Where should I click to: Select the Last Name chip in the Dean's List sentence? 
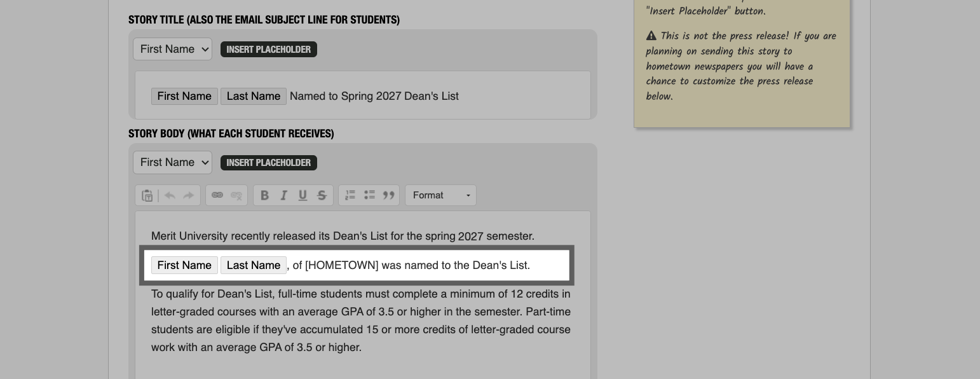253,265
